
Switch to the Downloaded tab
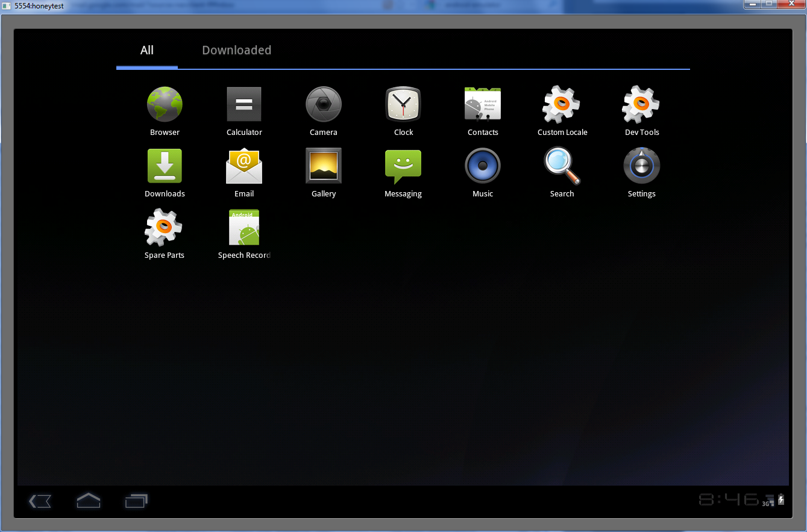pyautogui.click(x=236, y=51)
